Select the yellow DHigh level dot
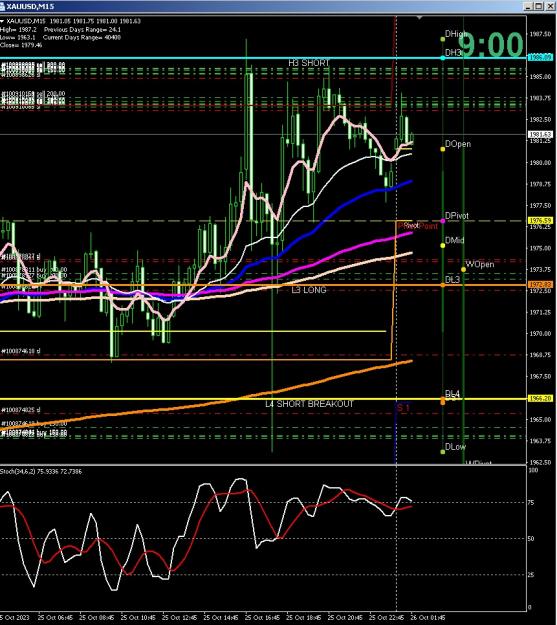Image resolution: width=557 pixels, height=625 pixels. [443, 39]
